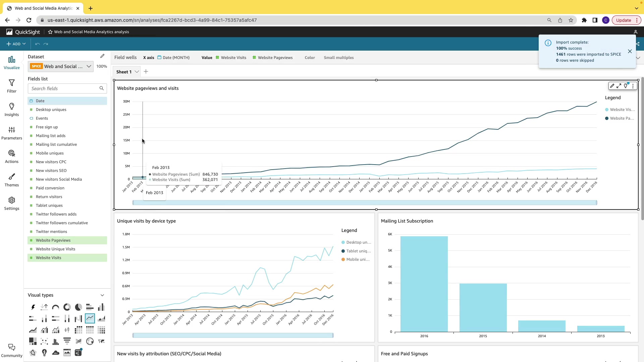Toggle Website Pa... series in legend
The image size is (644, 362).
[x=621, y=118]
